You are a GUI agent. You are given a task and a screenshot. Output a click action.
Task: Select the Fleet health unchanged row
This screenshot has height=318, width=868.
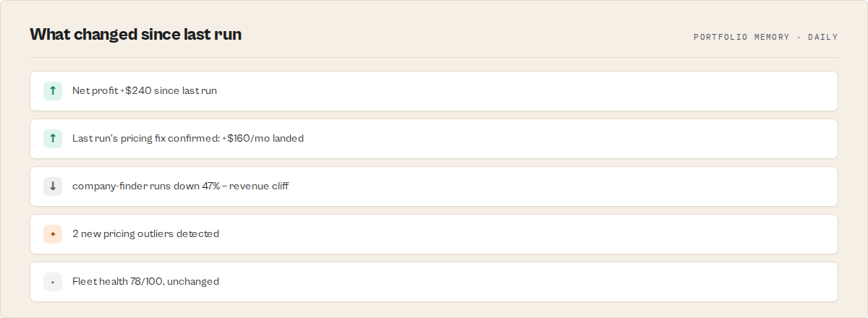(x=434, y=282)
